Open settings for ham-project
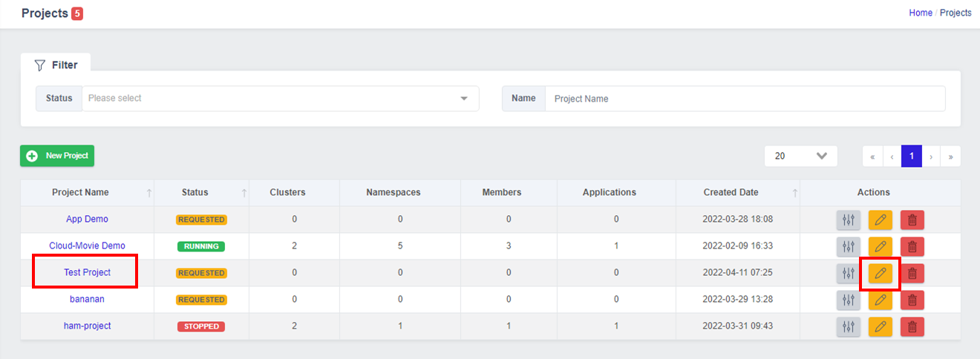 pyautogui.click(x=849, y=326)
